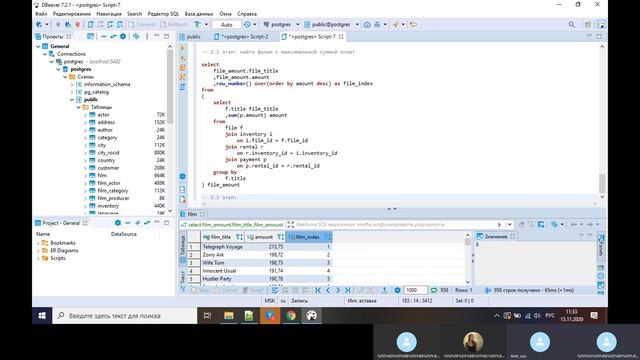Click the gear settings icon in Projects panel

[x=123, y=36]
